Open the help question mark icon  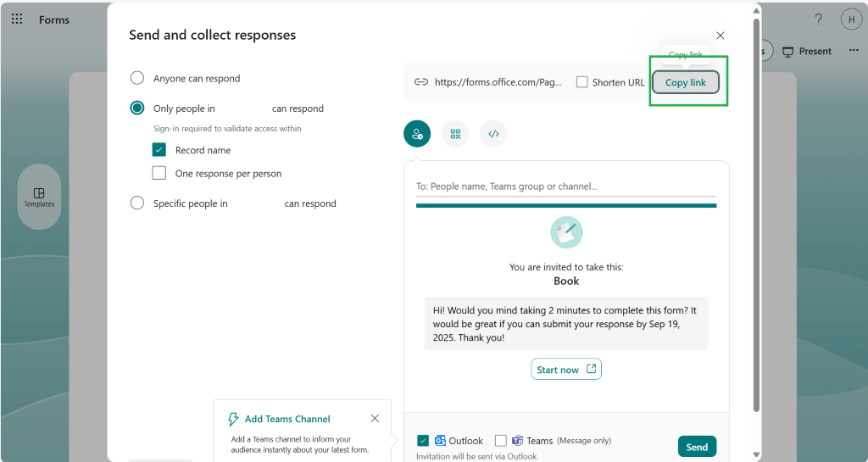click(x=818, y=19)
